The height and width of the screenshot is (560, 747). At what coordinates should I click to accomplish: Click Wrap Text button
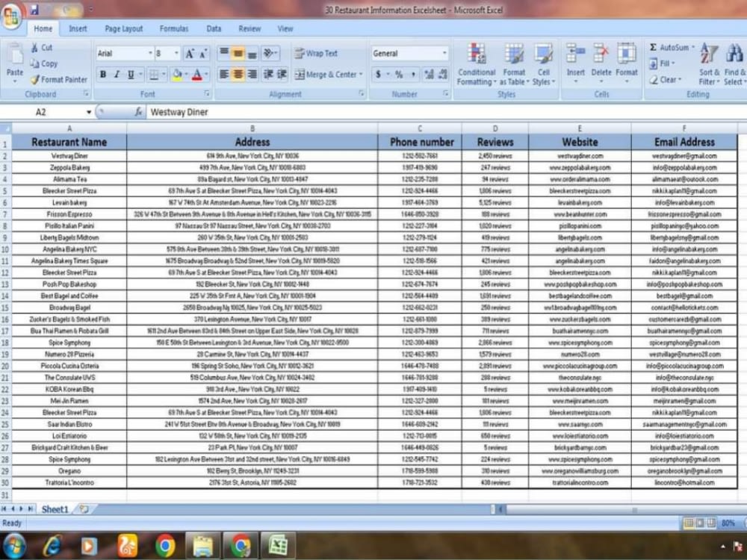click(x=316, y=53)
